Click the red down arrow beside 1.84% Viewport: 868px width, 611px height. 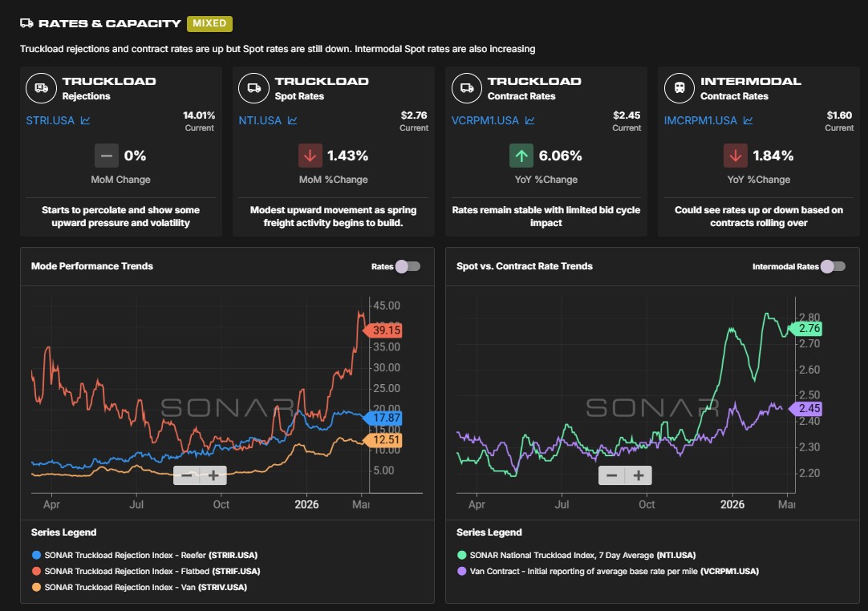(735, 156)
